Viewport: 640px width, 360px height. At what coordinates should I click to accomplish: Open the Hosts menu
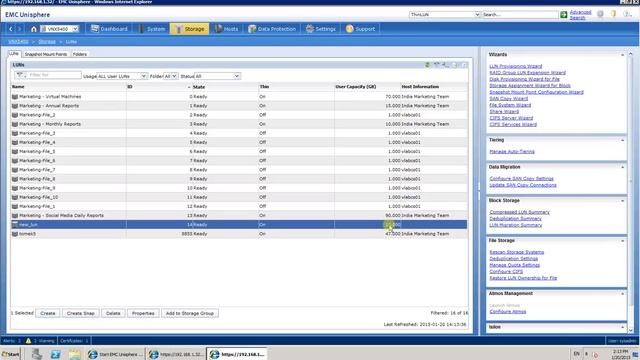coord(226,29)
